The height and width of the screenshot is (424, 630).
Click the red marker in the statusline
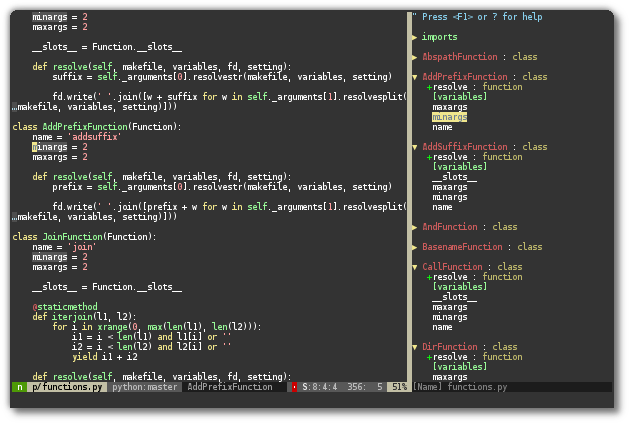pos(294,387)
